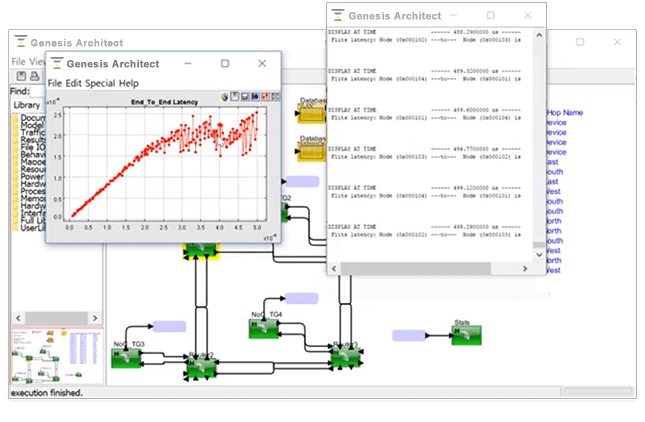Click the "execution finished." status text
Viewport: 645px width, 422px height.
[x=47, y=393]
